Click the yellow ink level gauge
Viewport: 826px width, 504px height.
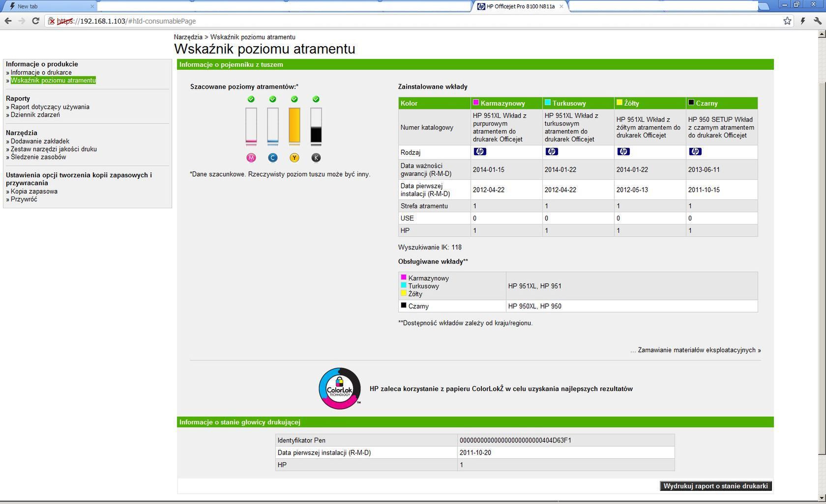click(x=295, y=127)
